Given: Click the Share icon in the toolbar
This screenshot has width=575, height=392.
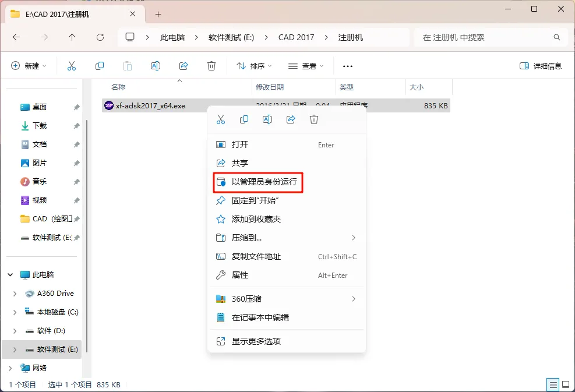Looking at the screenshot, I should click(184, 66).
